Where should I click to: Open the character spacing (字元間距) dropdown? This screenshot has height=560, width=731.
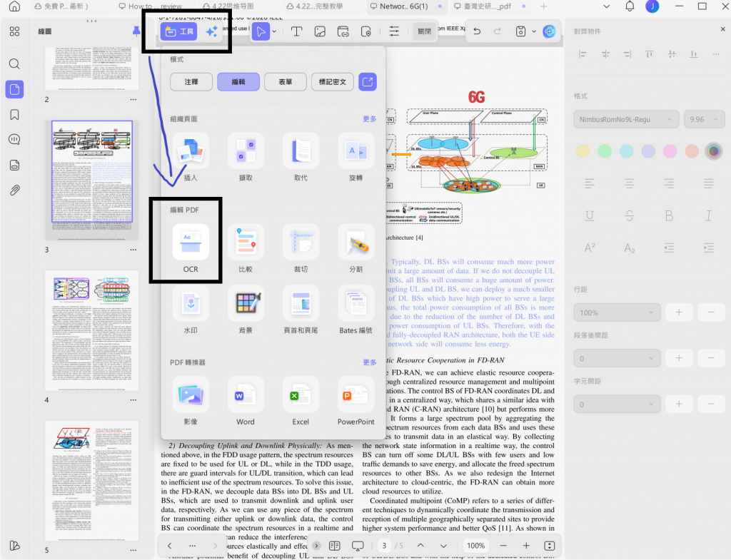[x=617, y=404]
